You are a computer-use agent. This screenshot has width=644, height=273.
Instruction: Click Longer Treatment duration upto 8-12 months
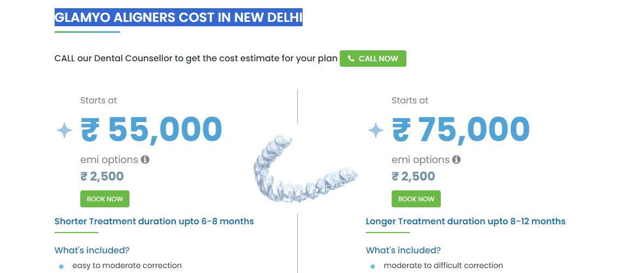(465, 221)
